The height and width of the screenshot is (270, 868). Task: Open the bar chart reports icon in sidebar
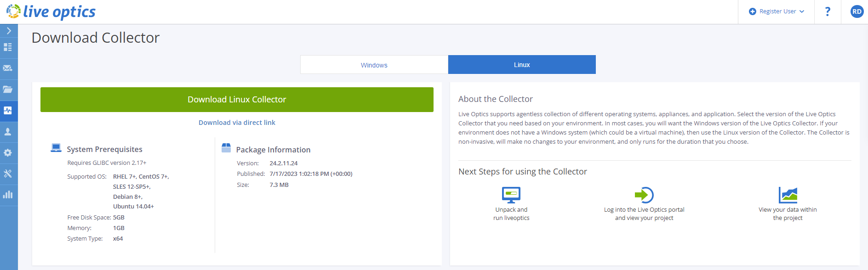tap(8, 195)
